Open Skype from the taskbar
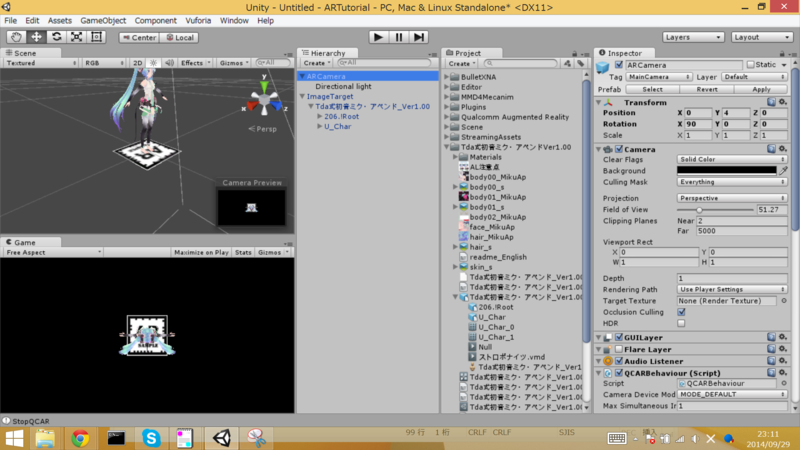The height and width of the screenshot is (450, 800). (151, 438)
